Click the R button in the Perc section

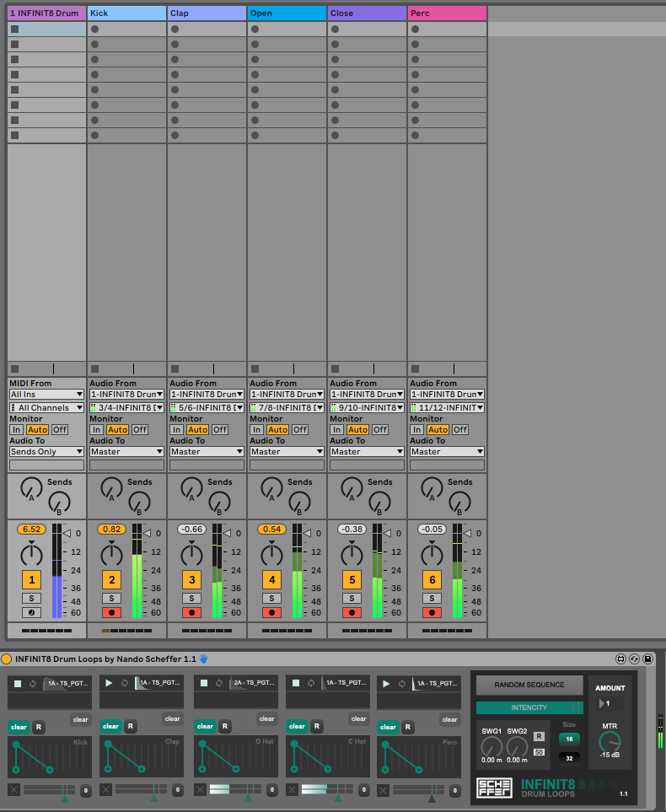(407, 727)
